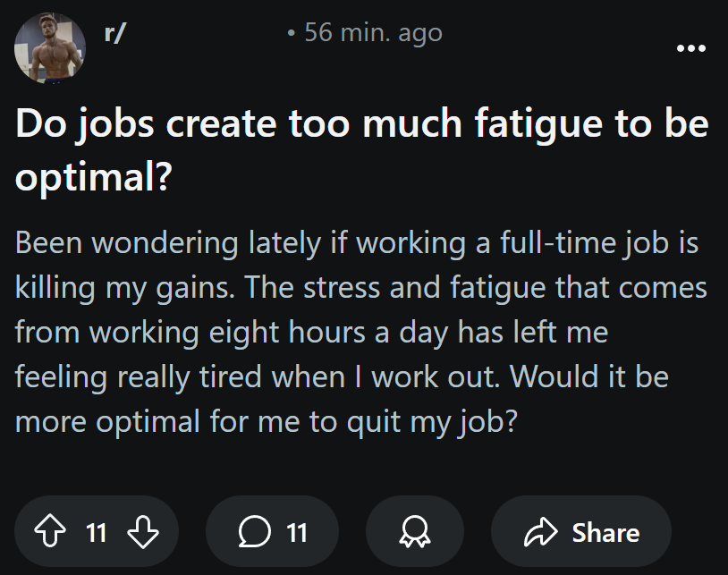
Task: Go to the subreddit via the r/ link
Action: pyautogui.click(x=114, y=33)
